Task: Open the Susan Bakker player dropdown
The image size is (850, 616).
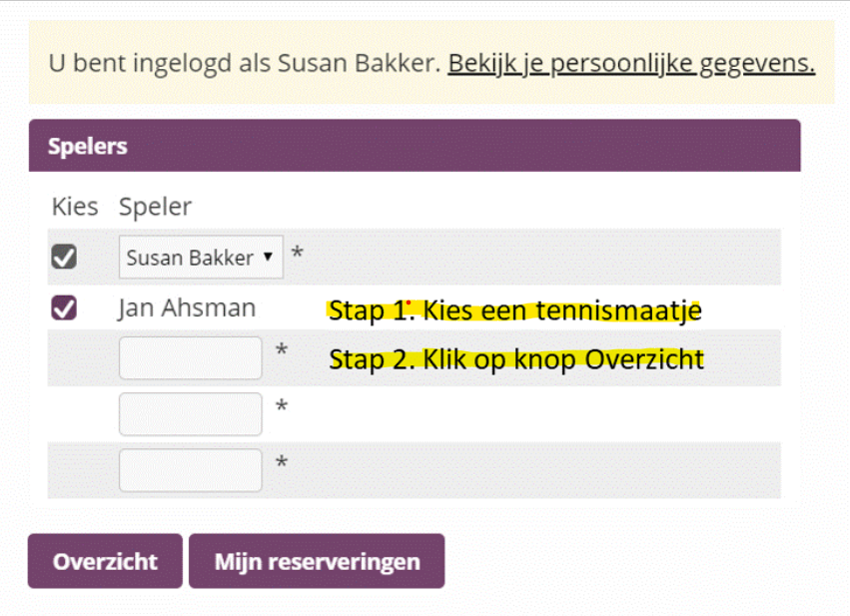Action: point(201,258)
